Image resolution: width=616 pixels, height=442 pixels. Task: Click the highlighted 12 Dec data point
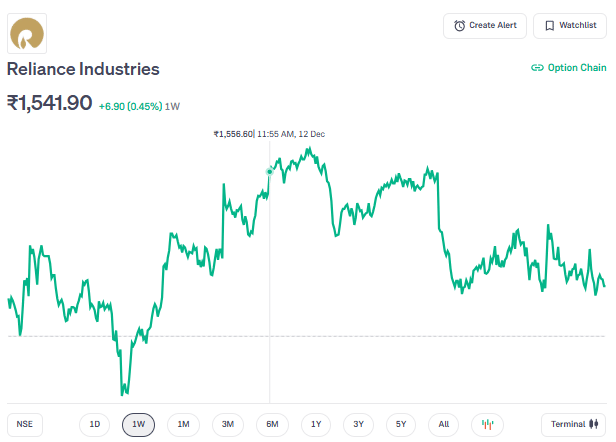pos(269,171)
